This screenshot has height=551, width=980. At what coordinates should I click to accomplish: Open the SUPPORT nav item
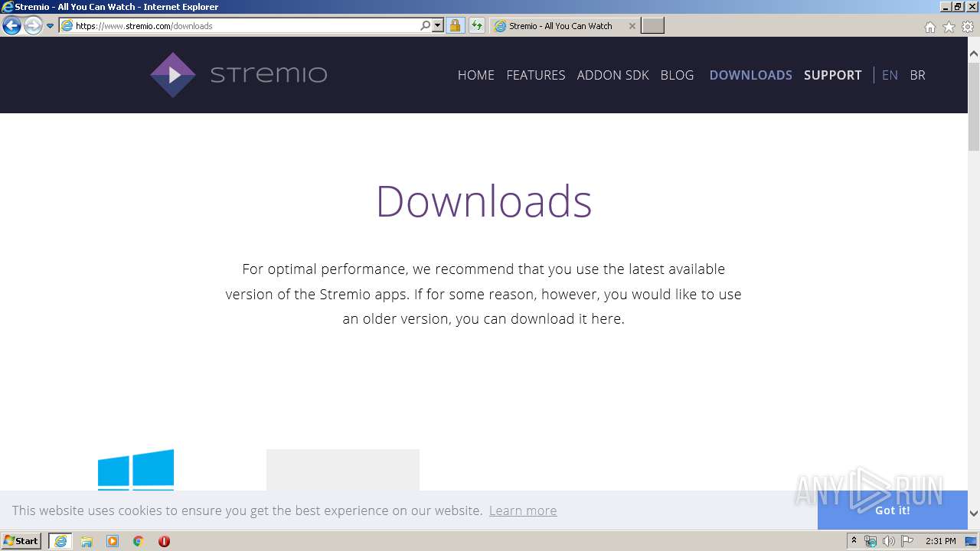833,75
